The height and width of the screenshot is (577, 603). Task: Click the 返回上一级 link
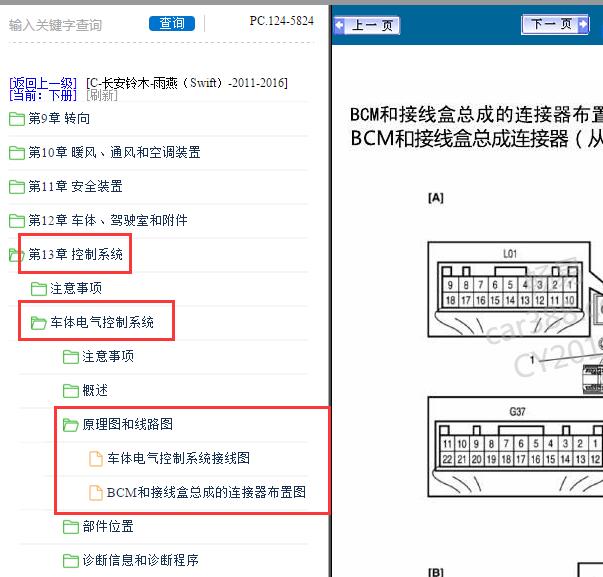point(43,83)
